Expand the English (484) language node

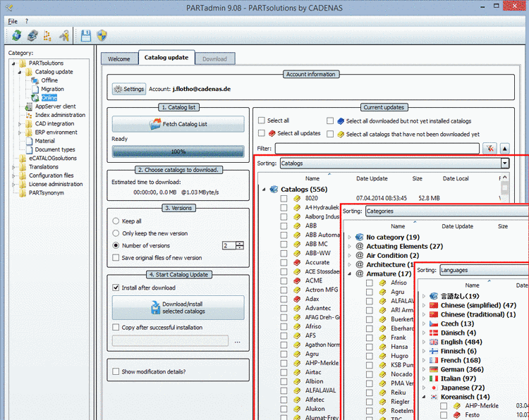[x=424, y=342]
